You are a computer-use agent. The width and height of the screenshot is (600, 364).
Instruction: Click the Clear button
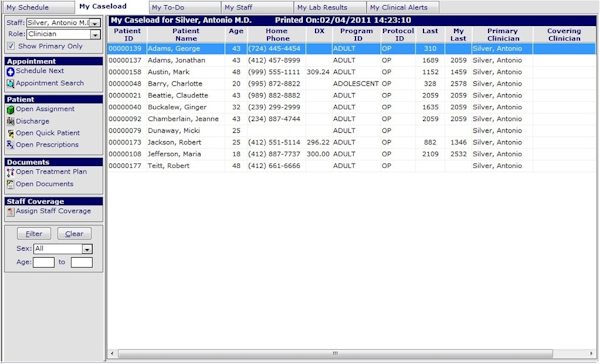tap(74, 234)
